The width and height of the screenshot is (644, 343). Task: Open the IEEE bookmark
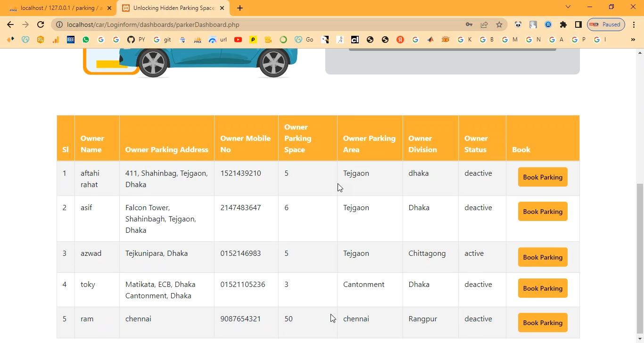(71, 40)
